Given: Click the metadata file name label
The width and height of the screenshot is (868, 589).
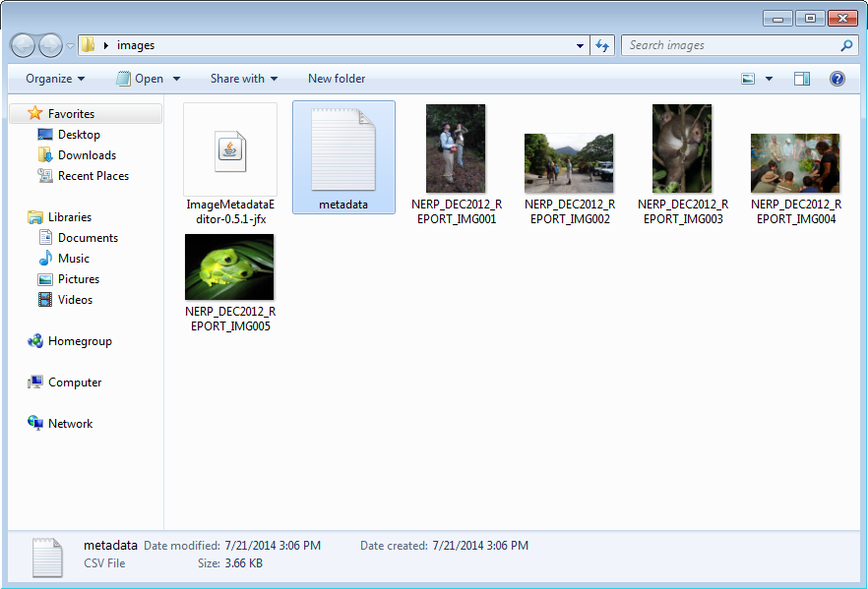Looking at the screenshot, I should click(343, 205).
